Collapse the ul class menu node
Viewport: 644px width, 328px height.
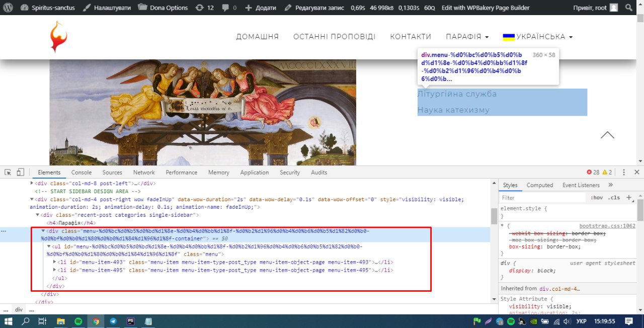[49, 247]
